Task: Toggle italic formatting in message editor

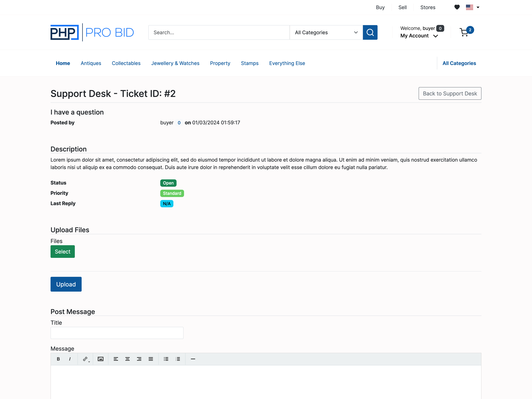Action: point(70,359)
